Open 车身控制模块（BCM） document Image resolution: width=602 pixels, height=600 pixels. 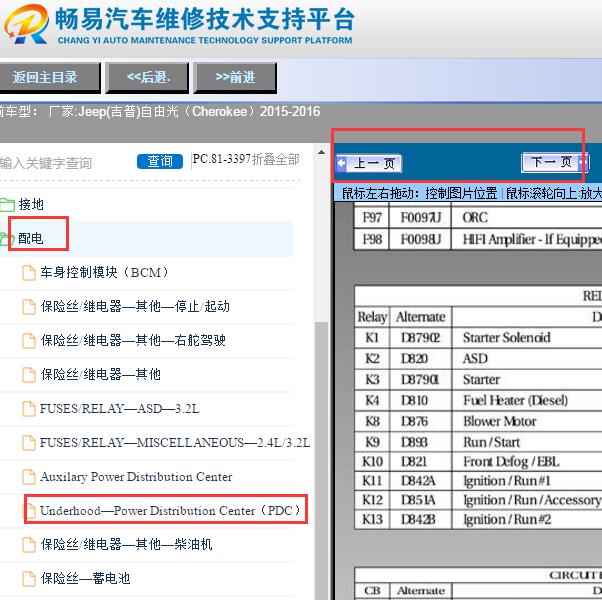(x=104, y=272)
